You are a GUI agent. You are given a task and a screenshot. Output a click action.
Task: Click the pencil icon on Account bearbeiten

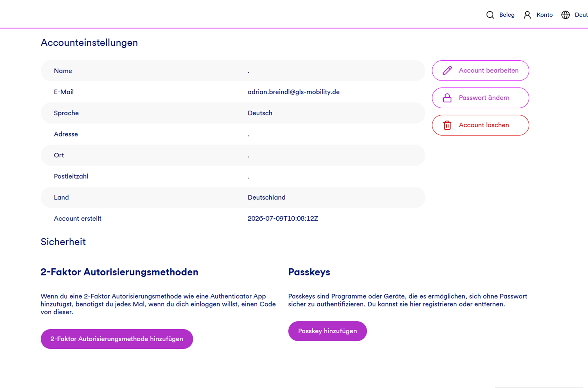(x=447, y=71)
